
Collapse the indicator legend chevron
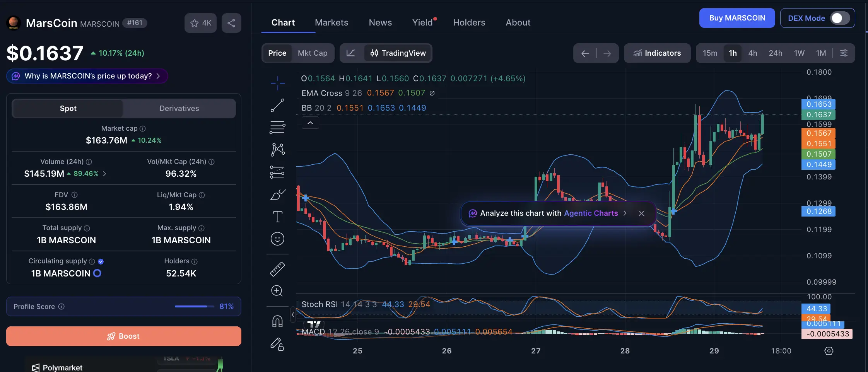coord(310,123)
